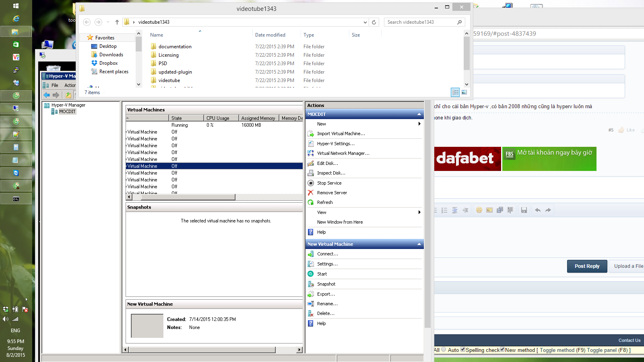The width and height of the screenshot is (644, 362).
Task: Click the Connect icon in Actions pane
Action: click(311, 254)
